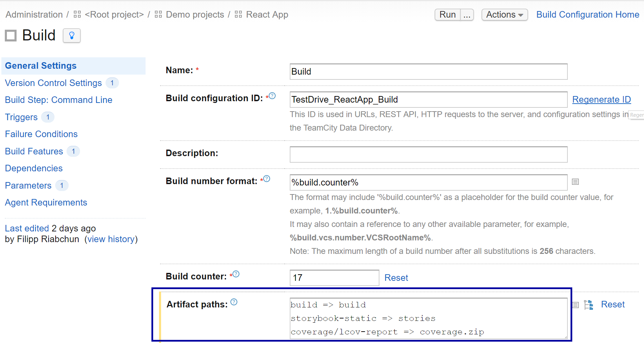The width and height of the screenshot is (644, 343).
Task: Click the Last edited link
Action: (27, 228)
